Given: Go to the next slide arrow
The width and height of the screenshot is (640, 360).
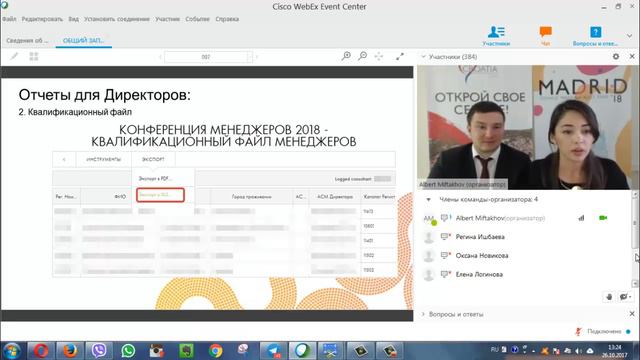Looking at the screenshot, I should [x=257, y=57].
